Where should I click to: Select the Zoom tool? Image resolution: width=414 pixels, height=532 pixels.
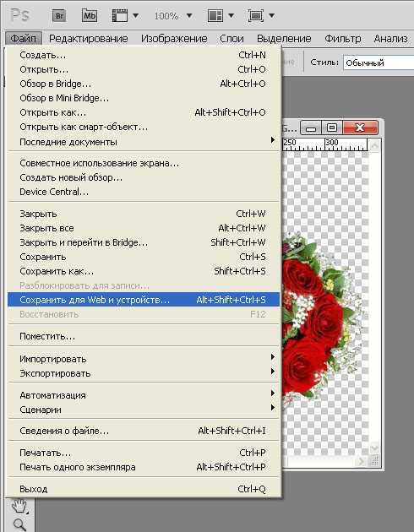pos(19,524)
